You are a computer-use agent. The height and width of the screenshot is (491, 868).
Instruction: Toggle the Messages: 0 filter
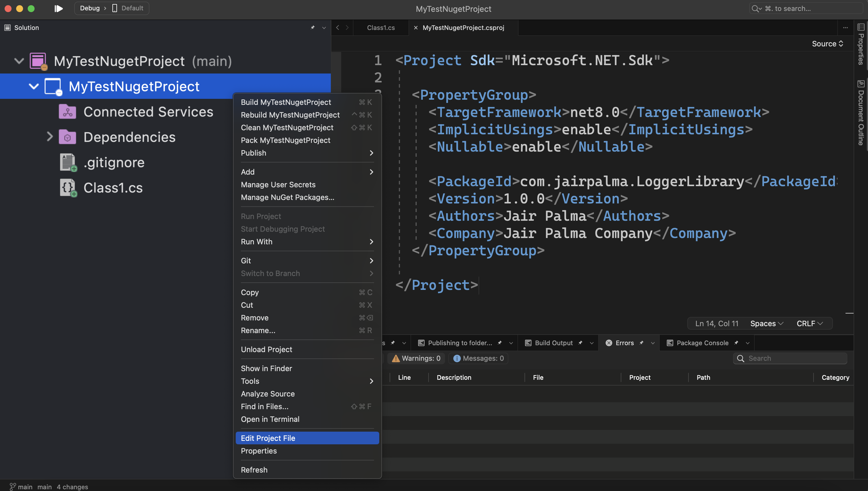tap(478, 358)
